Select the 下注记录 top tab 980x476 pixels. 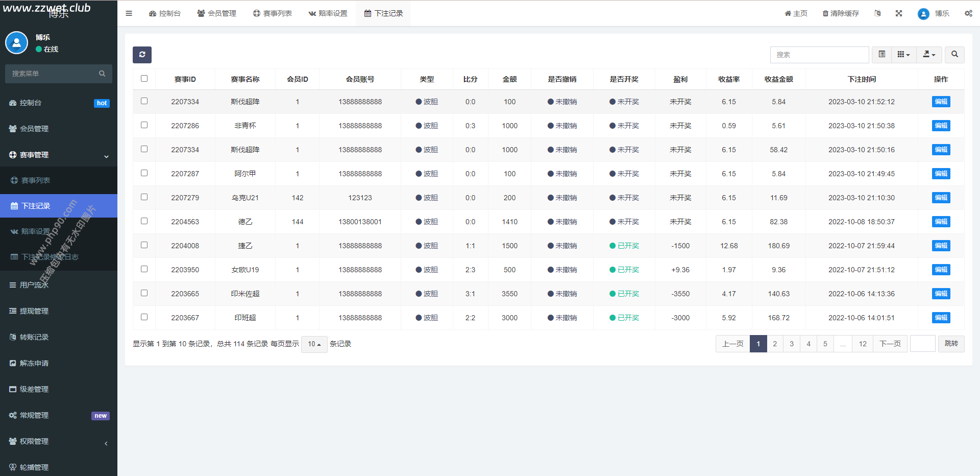(x=384, y=13)
